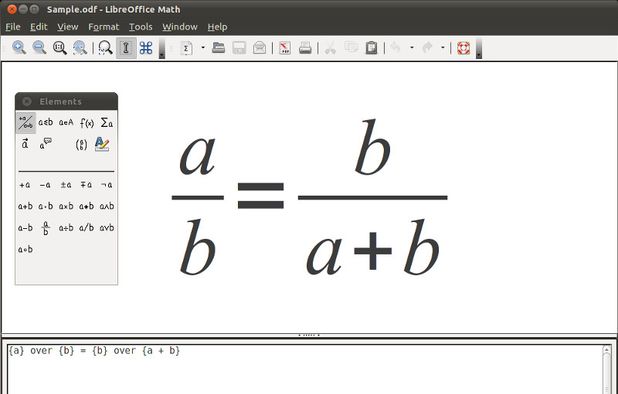618x394 pixels.
Task: Insert the ¬a logical NOT element
Action: [x=106, y=184]
